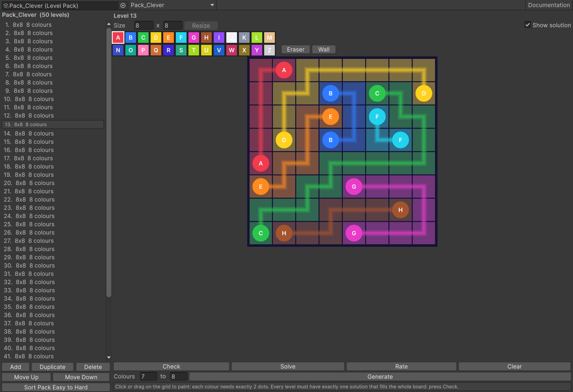Select the grey K colour swatch
573x392 pixels.
244,37
